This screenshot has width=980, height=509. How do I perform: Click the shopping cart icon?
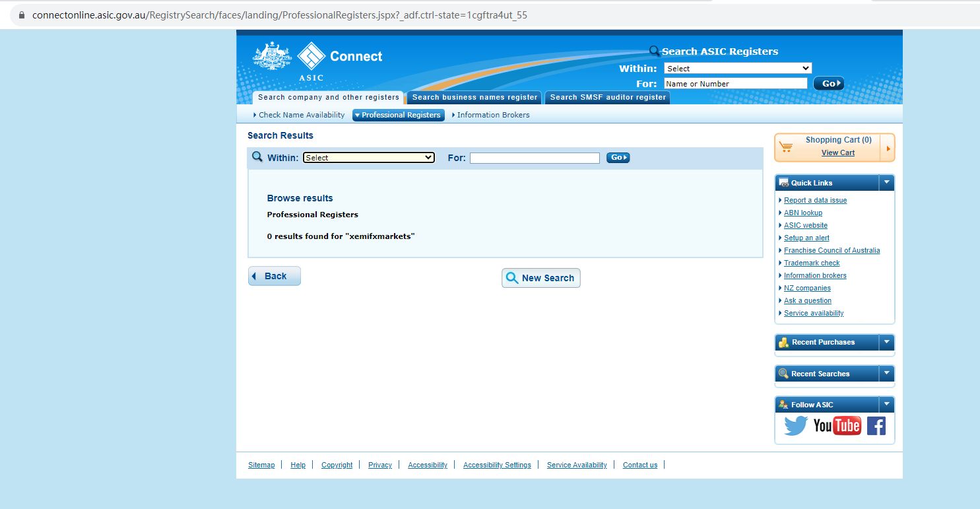tap(786, 147)
